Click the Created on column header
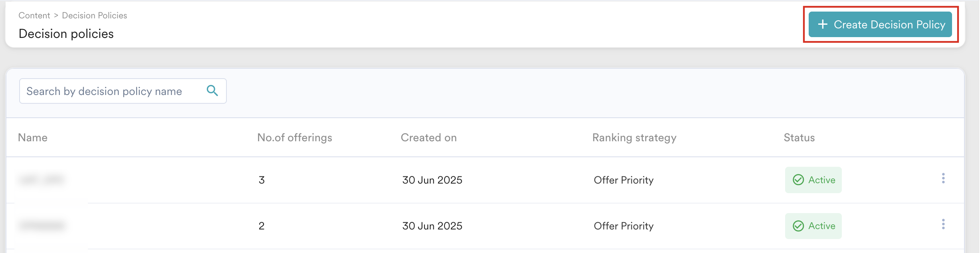This screenshot has height=253, width=980. (429, 138)
